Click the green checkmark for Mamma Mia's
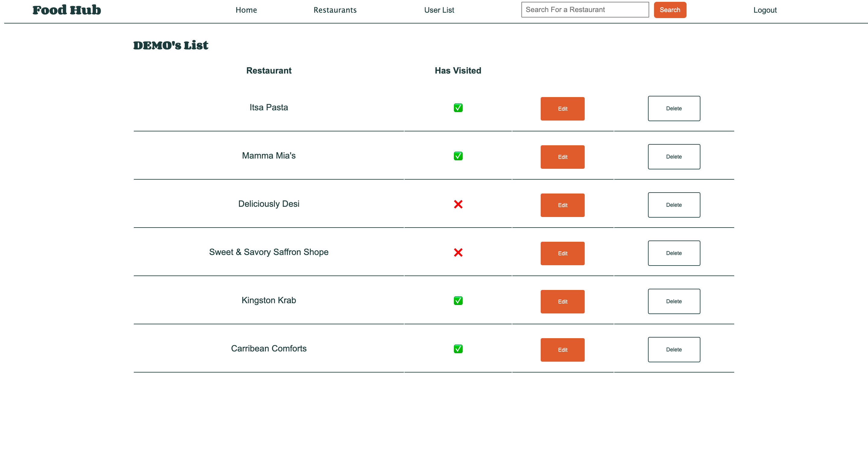 pyautogui.click(x=458, y=156)
